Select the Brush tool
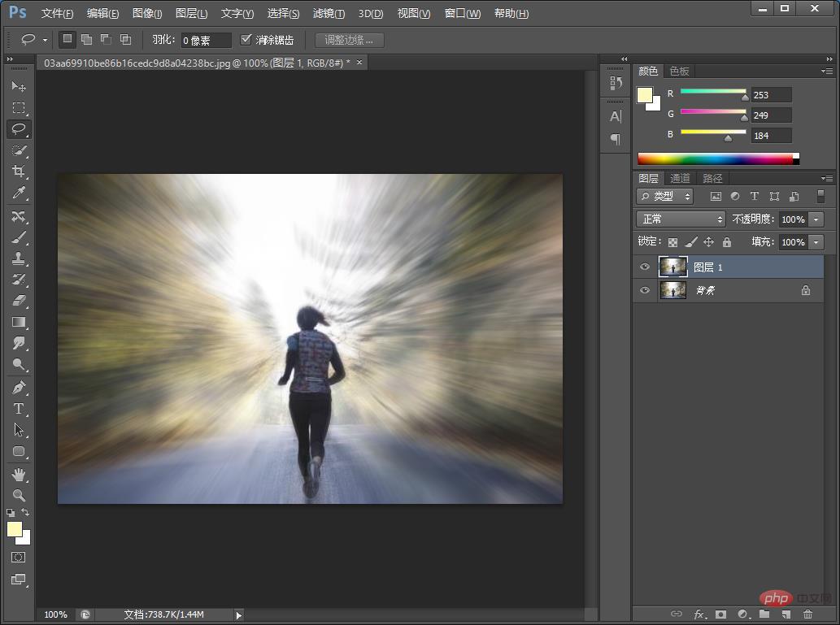The image size is (840, 625). (x=19, y=237)
